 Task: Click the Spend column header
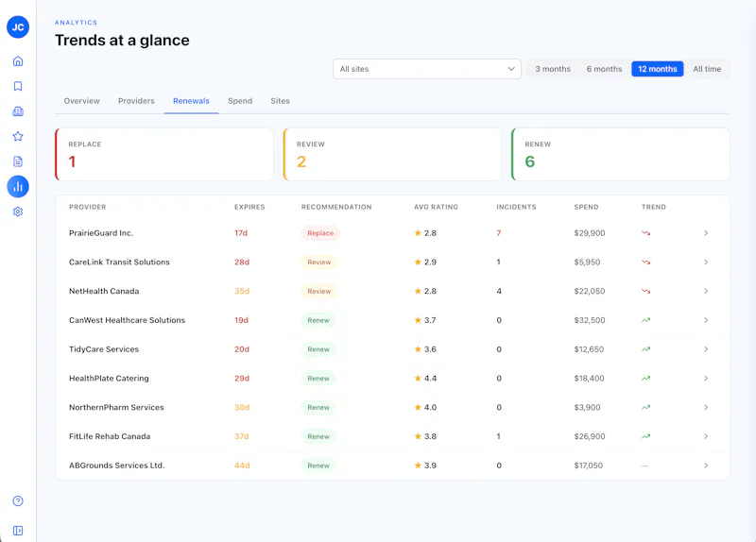[586, 207]
